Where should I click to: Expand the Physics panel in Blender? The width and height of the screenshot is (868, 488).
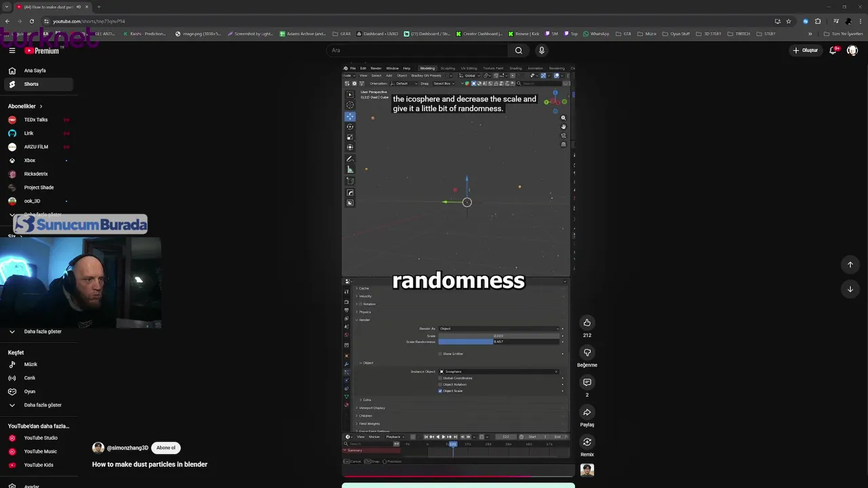(x=365, y=312)
